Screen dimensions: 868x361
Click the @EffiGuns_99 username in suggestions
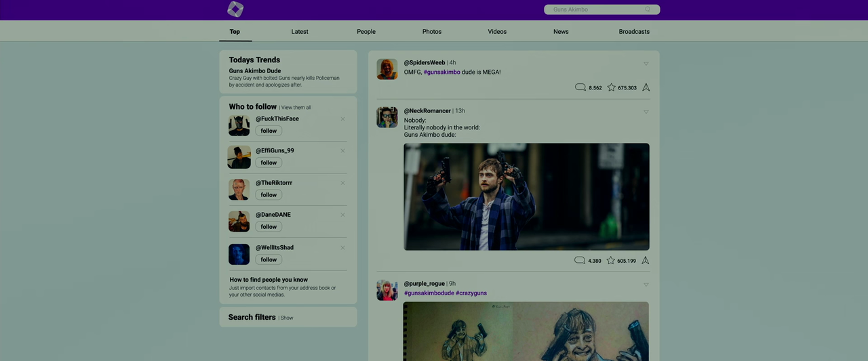point(275,150)
